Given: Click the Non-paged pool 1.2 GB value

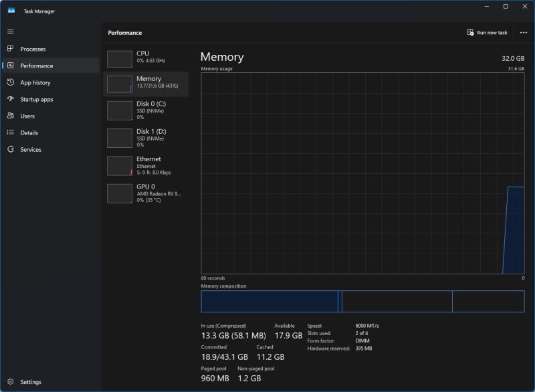Looking at the screenshot, I should coord(249,379).
